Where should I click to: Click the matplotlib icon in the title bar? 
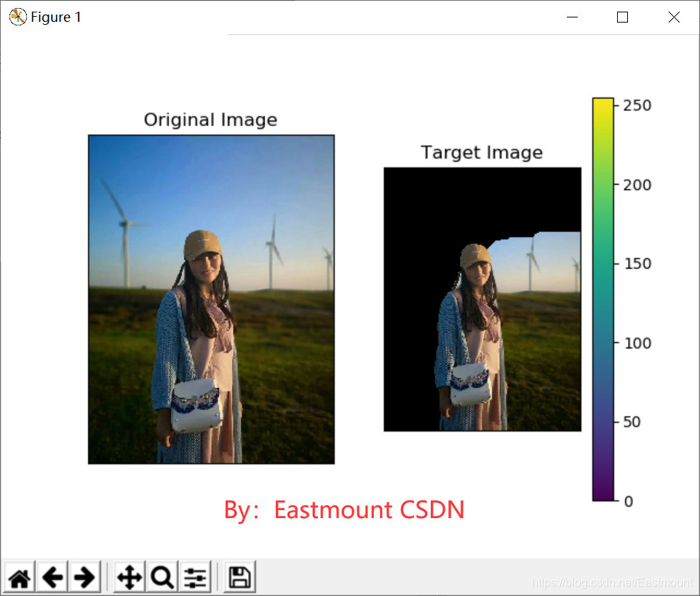pos(18,17)
